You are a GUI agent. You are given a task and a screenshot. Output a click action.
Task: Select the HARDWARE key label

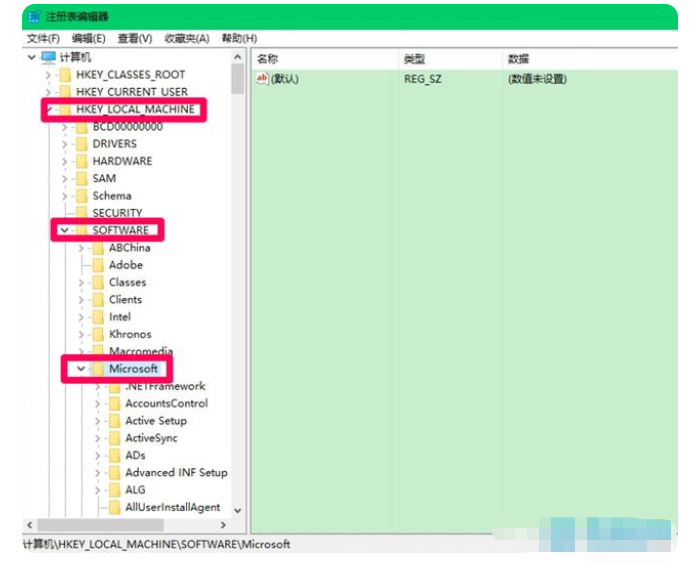pos(122,161)
